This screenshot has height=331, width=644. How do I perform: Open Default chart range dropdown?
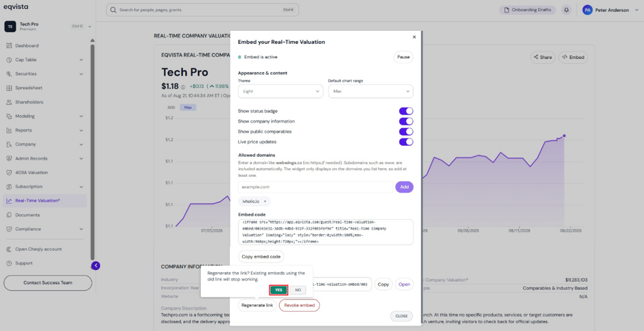pyautogui.click(x=370, y=91)
